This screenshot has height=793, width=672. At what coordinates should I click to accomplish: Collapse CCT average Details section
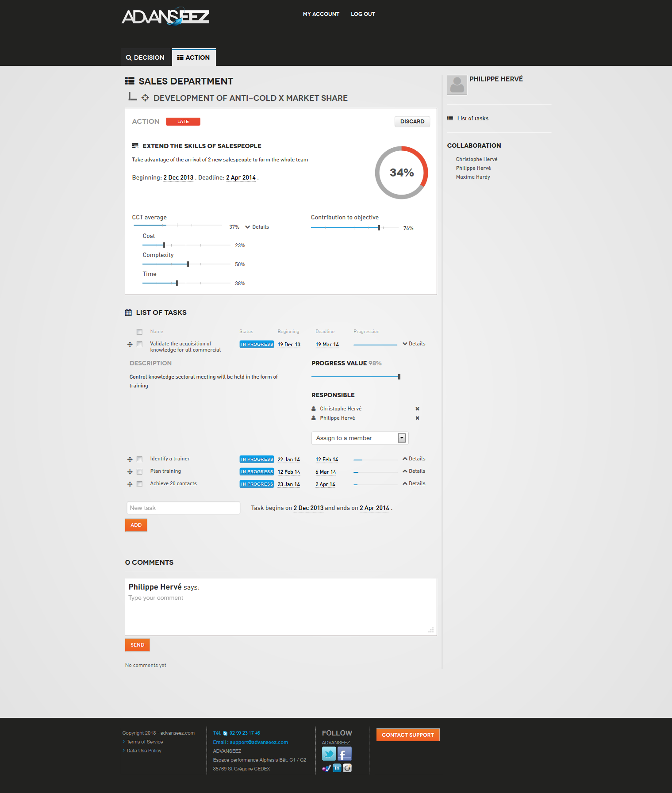coord(257,227)
